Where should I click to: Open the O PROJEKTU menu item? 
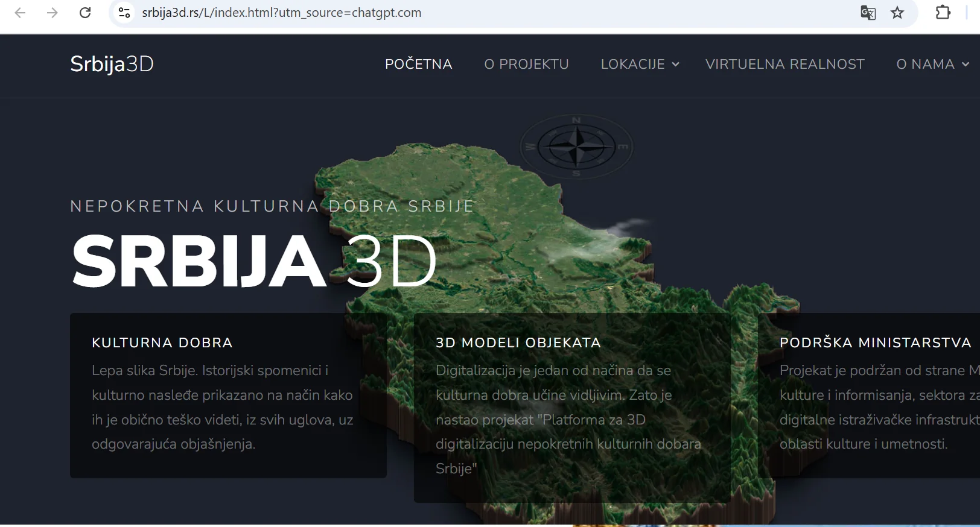point(526,64)
